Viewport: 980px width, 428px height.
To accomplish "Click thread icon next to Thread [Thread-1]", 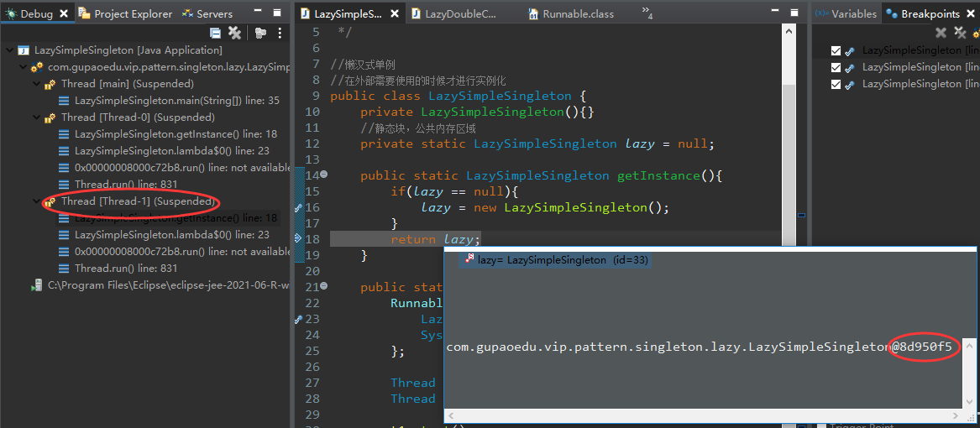I will 50,201.
